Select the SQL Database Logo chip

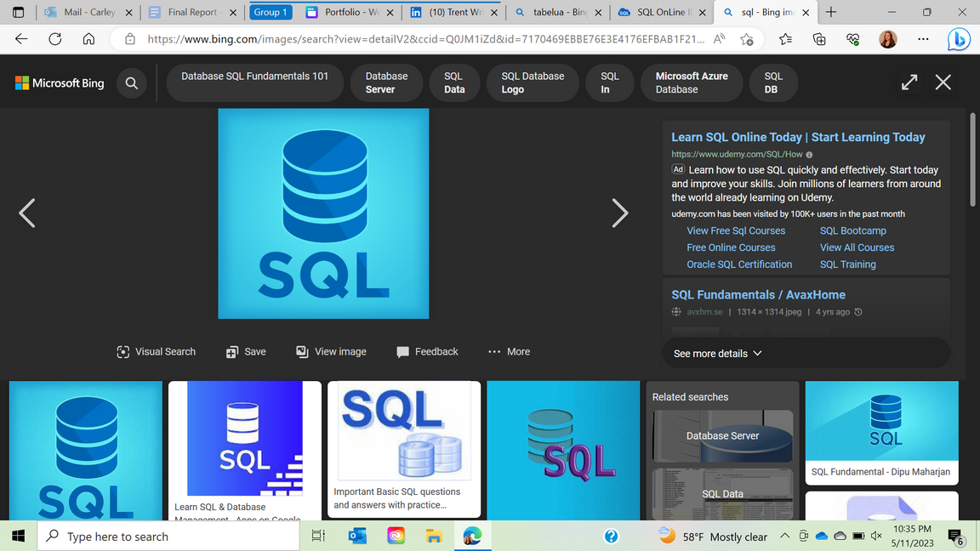(x=533, y=82)
